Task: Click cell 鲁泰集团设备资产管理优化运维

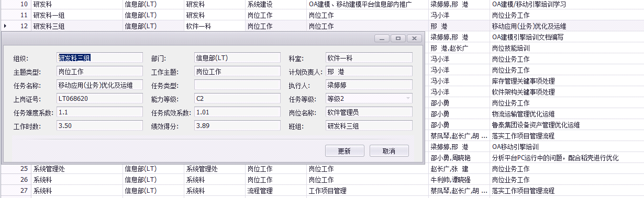Action: (x=567, y=125)
